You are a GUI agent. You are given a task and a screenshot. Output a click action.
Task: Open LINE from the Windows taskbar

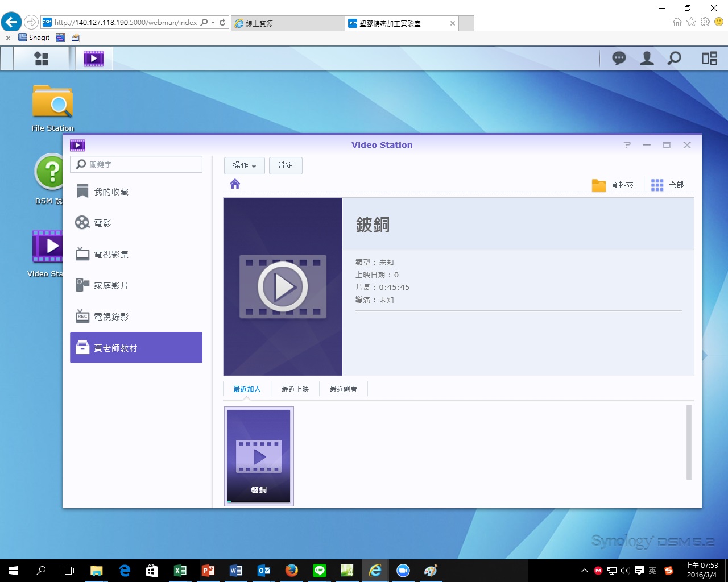(320, 571)
